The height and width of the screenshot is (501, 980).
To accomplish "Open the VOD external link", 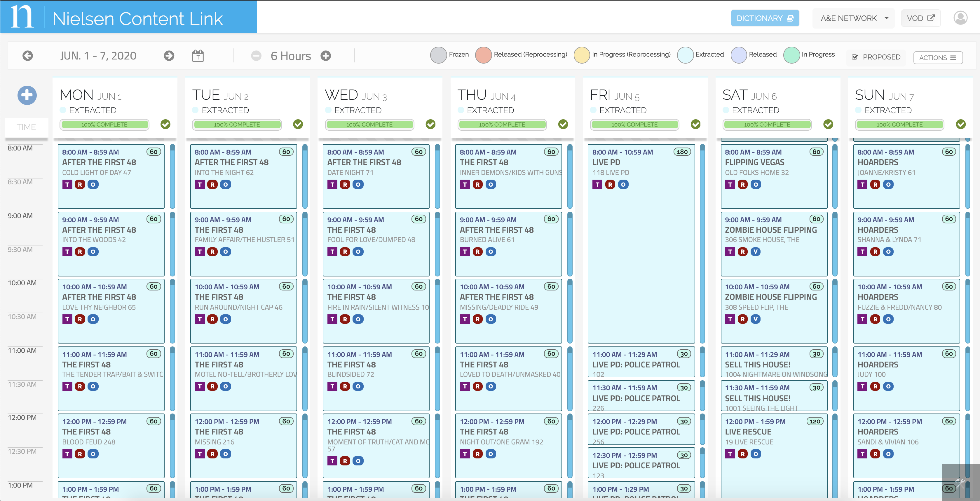I will tap(921, 18).
